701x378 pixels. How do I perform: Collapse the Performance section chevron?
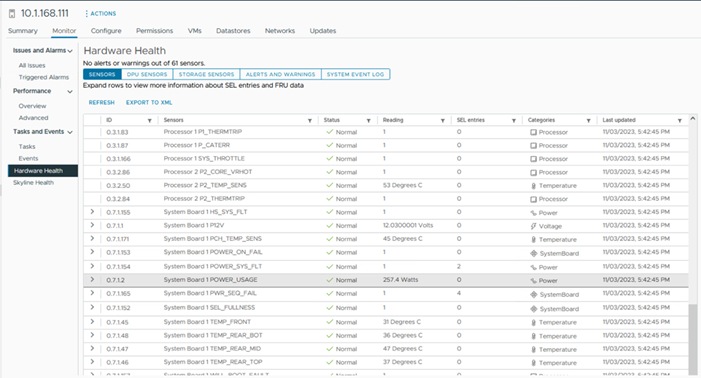click(x=70, y=92)
